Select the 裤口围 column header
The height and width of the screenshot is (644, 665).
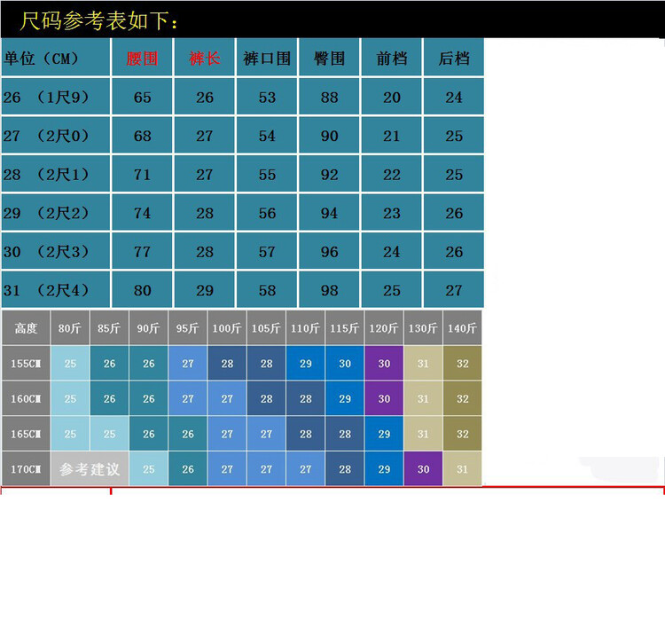click(x=267, y=59)
